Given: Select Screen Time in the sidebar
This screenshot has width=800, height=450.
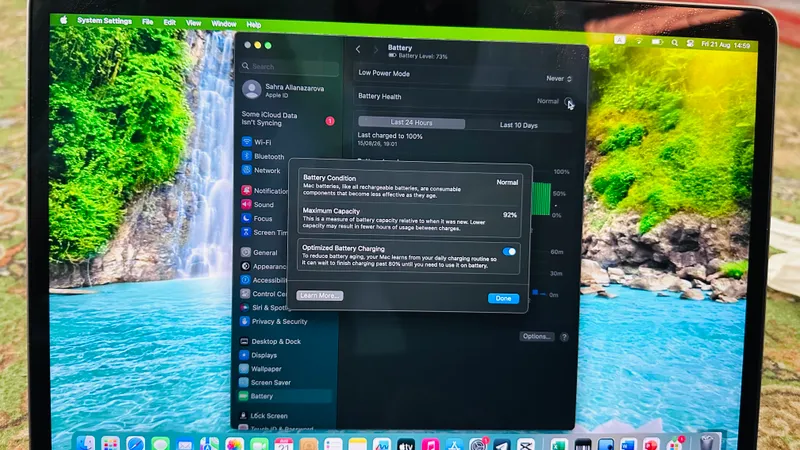Looking at the screenshot, I should coord(265,232).
